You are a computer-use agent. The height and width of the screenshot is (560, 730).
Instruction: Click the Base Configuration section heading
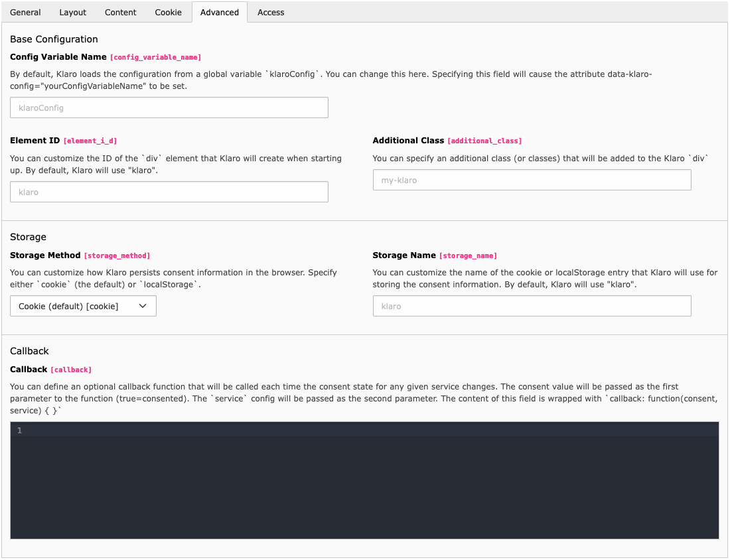[x=54, y=39]
